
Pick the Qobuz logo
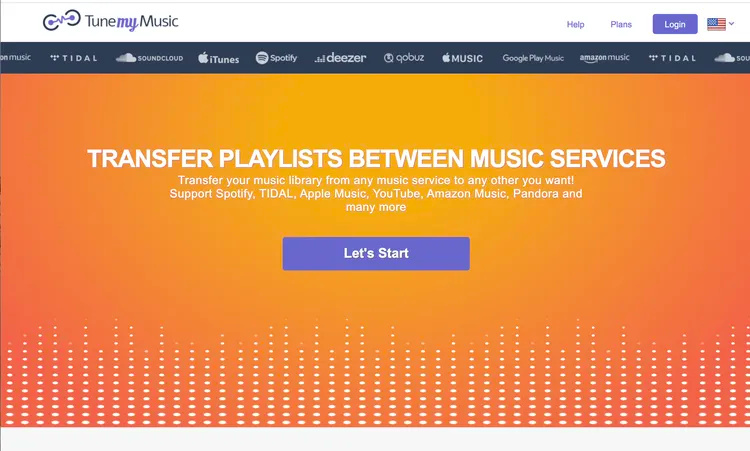[x=404, y=58]
